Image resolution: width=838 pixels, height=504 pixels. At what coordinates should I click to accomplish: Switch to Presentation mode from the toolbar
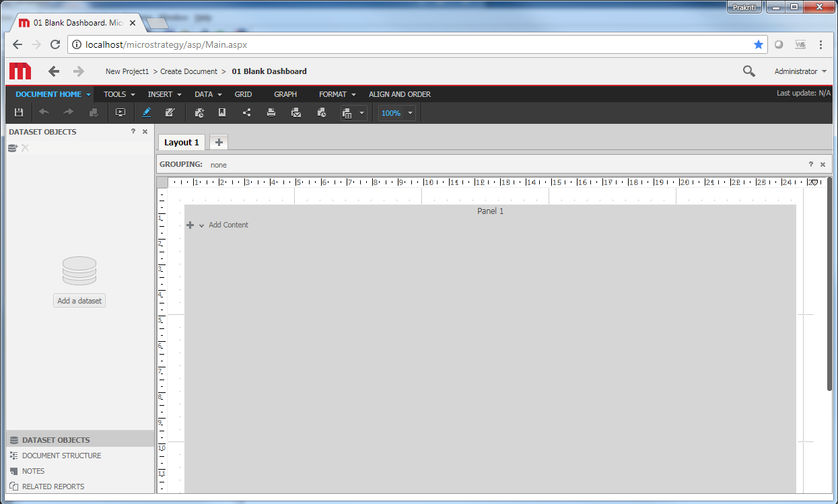(120, 112)
